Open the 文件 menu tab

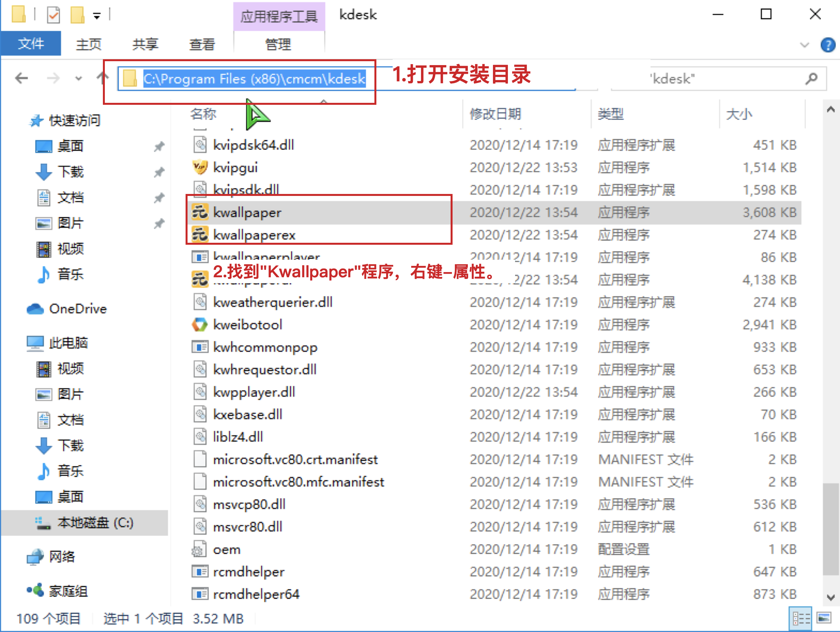point(31,44)
